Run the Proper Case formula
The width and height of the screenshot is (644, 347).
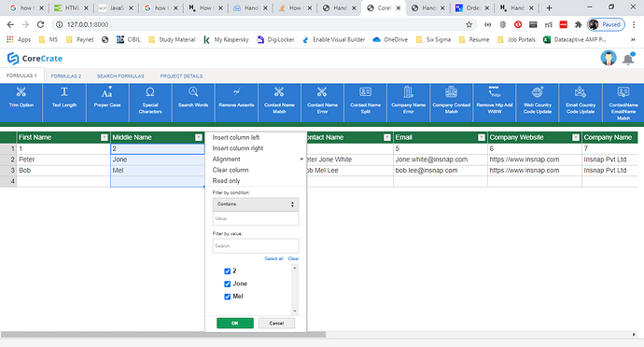point(107,103)
